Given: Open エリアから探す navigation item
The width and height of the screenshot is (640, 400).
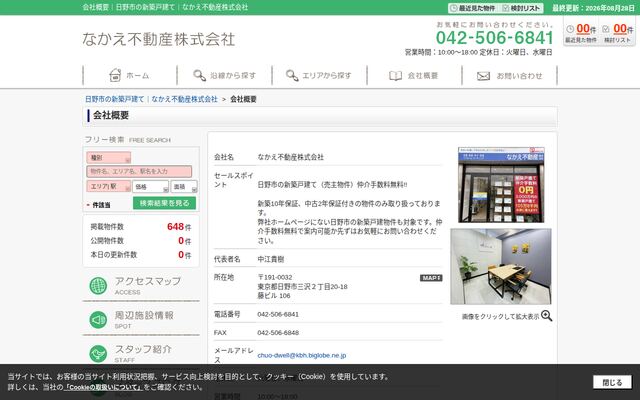Looking at the screenshot, I should point(319,76).
